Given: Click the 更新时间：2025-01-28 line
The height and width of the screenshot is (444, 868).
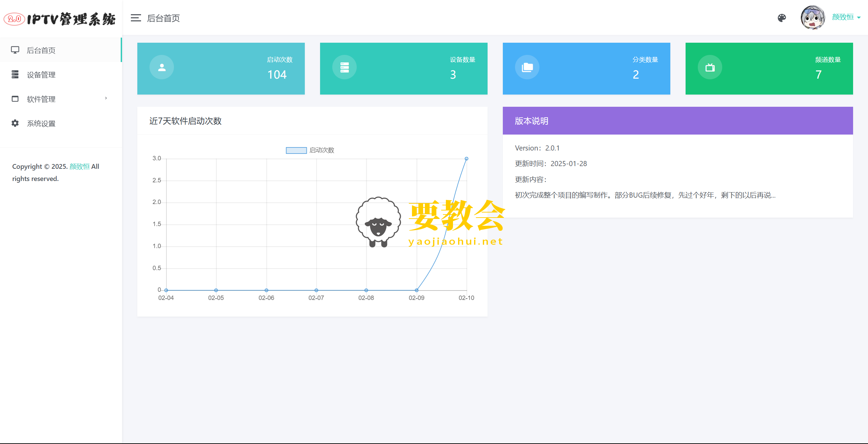Looking at the screenshot, I should tap(551, 164).
